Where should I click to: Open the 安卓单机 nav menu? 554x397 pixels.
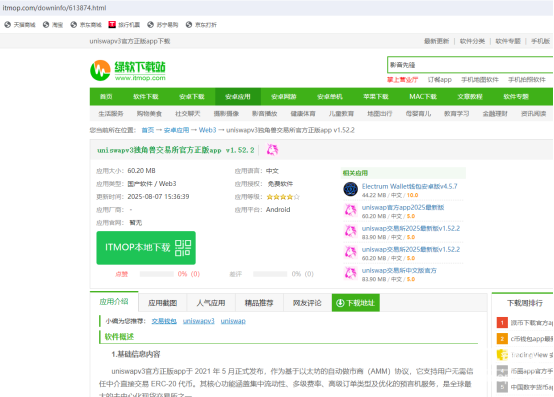click(x=330, y=96)
